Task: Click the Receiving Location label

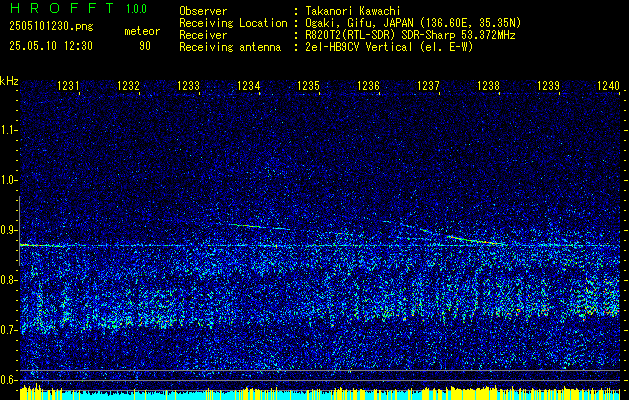Action: [x=233, y=23]
